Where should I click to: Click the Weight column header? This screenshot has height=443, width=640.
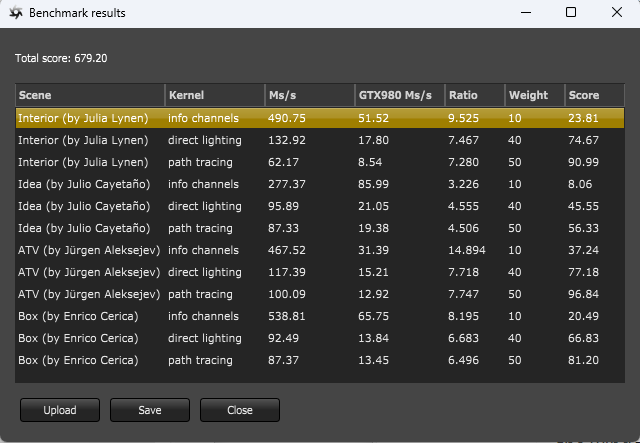point(534,96)
